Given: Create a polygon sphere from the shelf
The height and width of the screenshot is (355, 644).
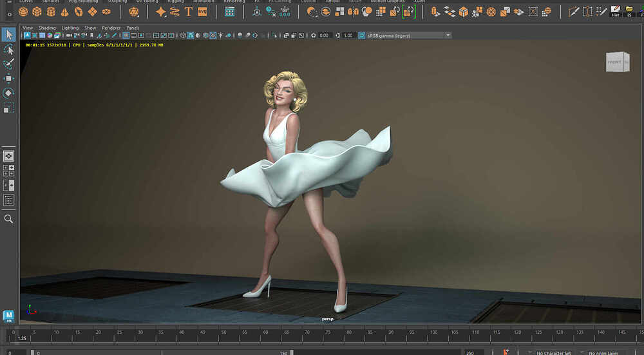Looking at the screenshot, I should coord(23,12).
